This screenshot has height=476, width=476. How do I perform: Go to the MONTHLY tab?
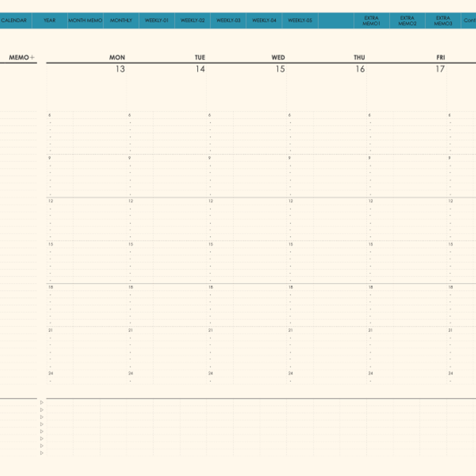coord(121,20)
